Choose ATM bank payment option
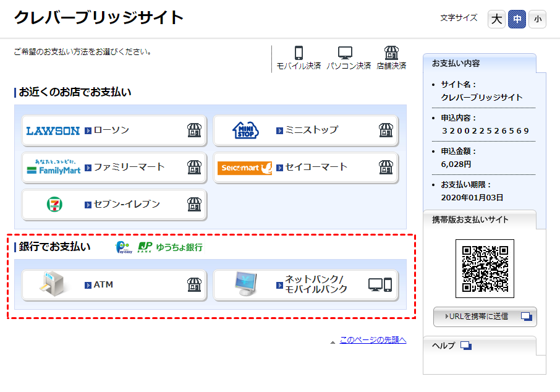 pos(114,285)
